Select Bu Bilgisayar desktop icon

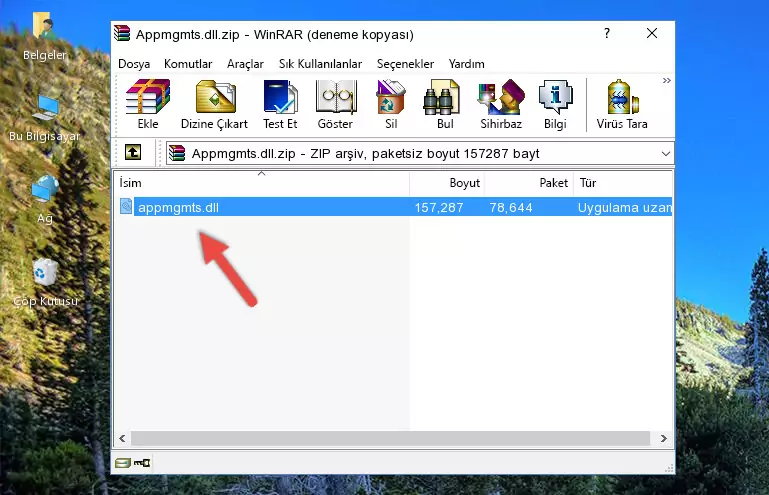tap(45, 118)
